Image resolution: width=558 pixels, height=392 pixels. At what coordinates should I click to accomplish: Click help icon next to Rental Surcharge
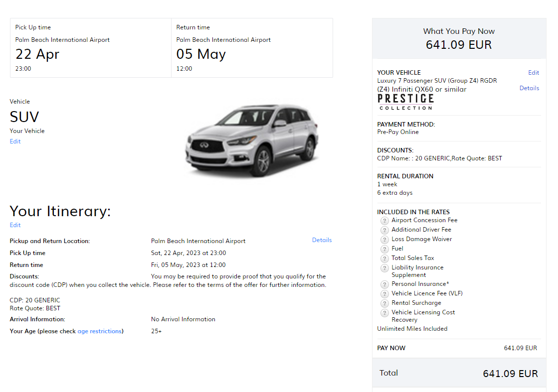pos(384,303)
